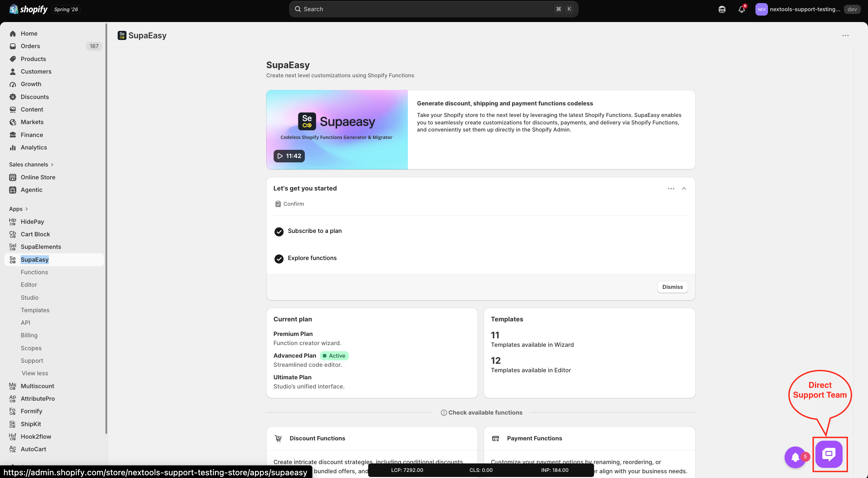
Task: Click the AttributePro app icon
Action: click(13, 399)
